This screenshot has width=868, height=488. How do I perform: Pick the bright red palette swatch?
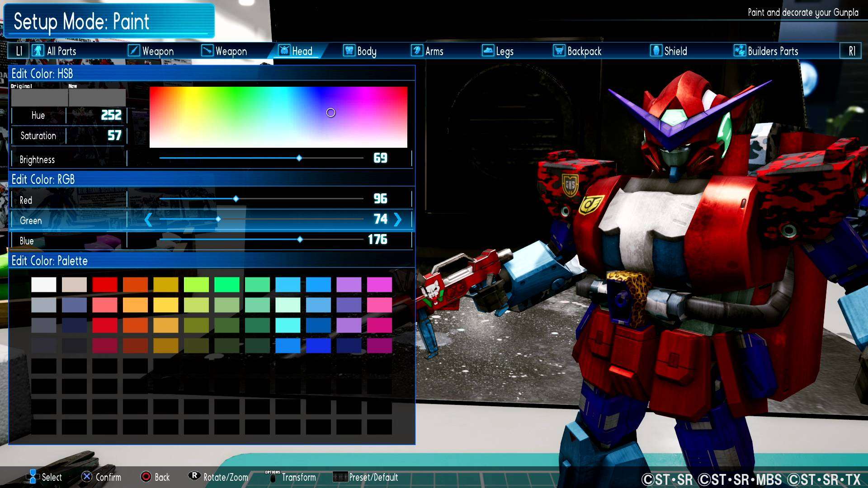tap(105, 285)
